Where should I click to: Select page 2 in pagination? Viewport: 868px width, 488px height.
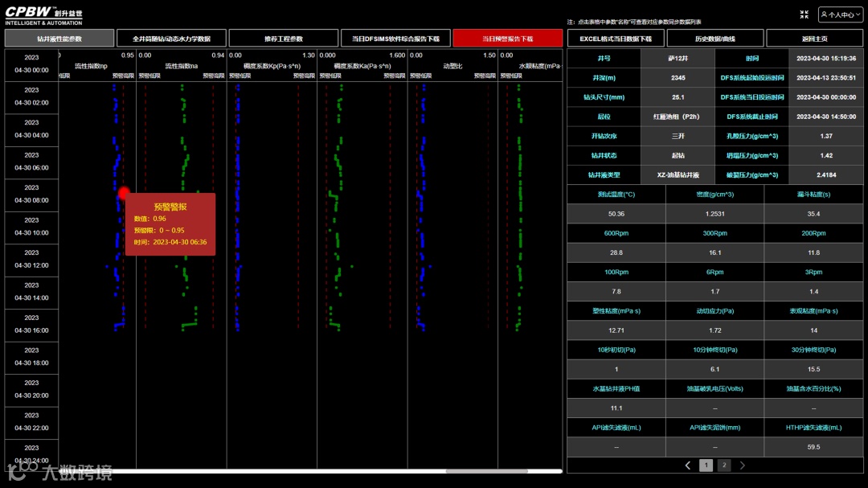tap(723, 465)
